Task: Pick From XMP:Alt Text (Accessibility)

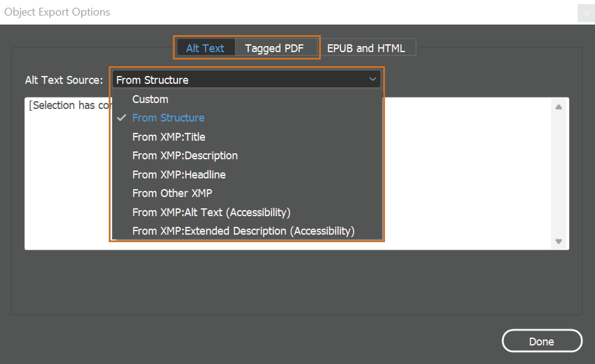Action: (x=211, y=212)
